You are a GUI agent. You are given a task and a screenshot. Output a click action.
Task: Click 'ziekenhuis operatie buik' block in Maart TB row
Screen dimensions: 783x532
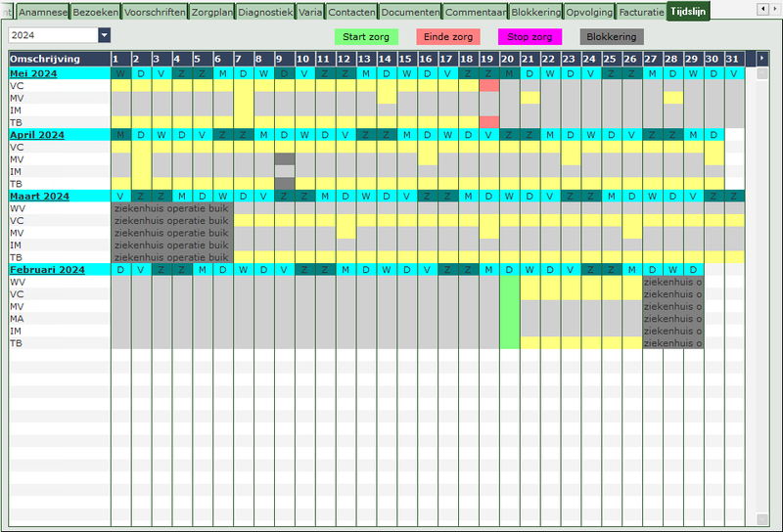pyautogui.click(x=172, y=257)
